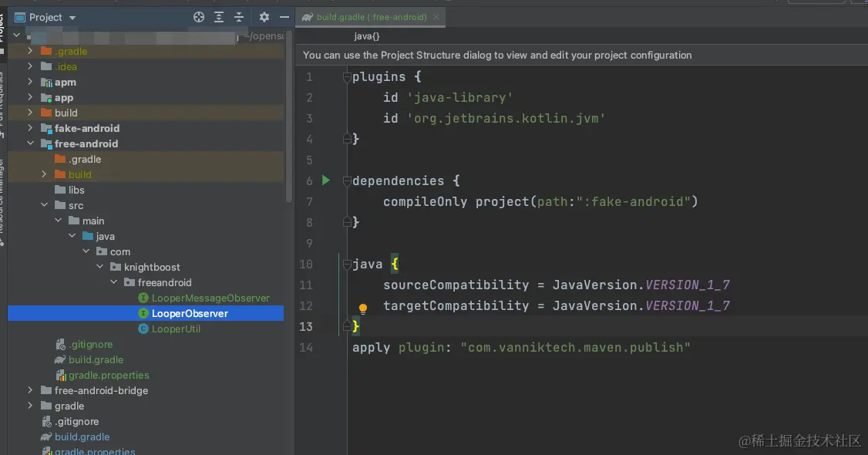Image resolution: width=868 pixels, height=455 pixels.
Task: Collapse the main folder
Action: click(58, 221)
